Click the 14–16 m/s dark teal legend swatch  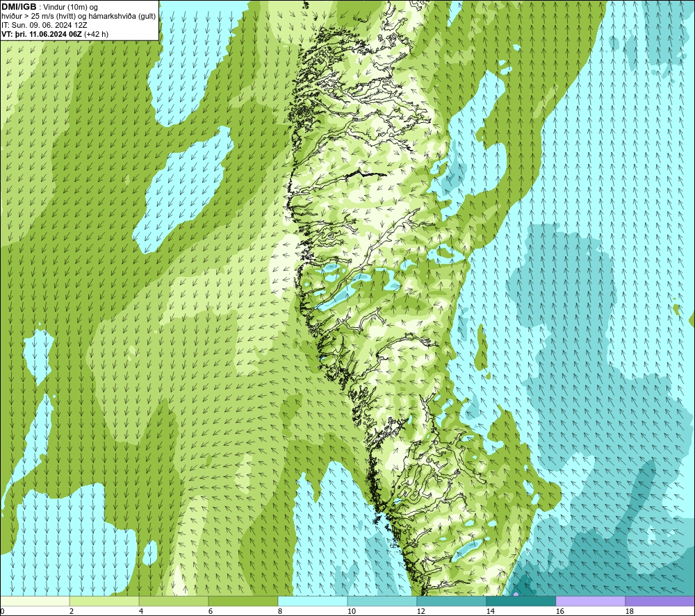(x=521, y=601)
